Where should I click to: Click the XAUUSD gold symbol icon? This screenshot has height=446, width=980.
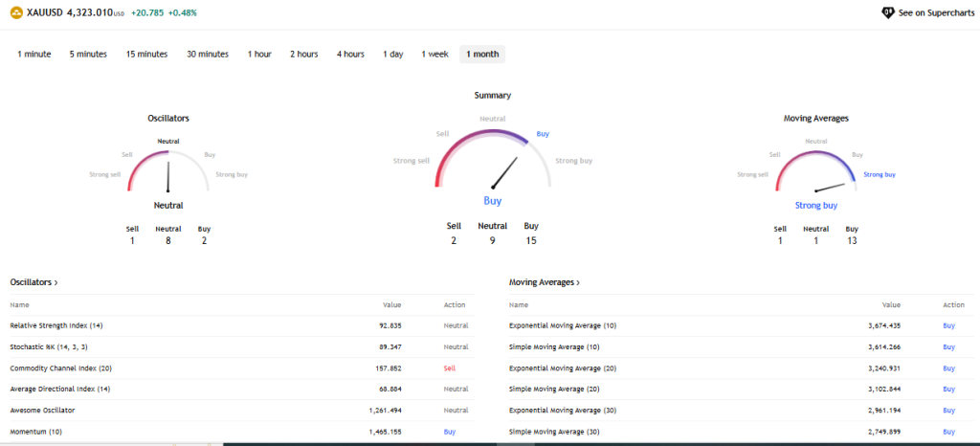(16, 11)
